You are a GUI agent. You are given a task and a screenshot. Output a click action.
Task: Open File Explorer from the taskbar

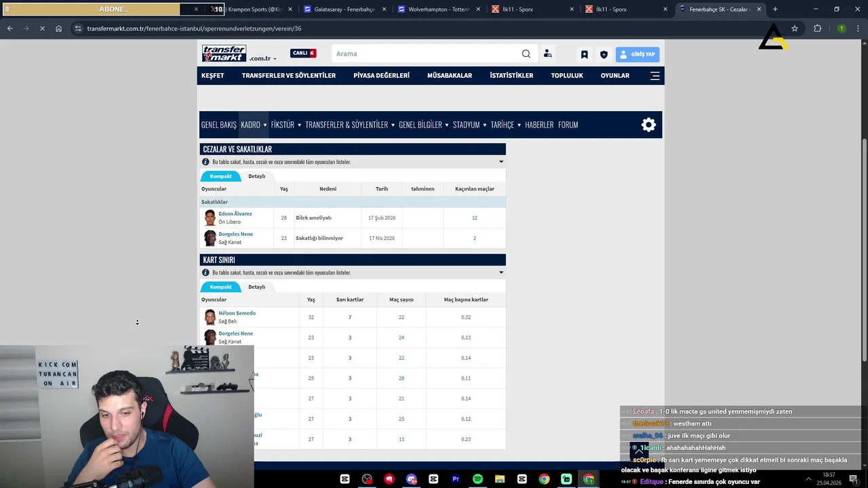point(500,479)
